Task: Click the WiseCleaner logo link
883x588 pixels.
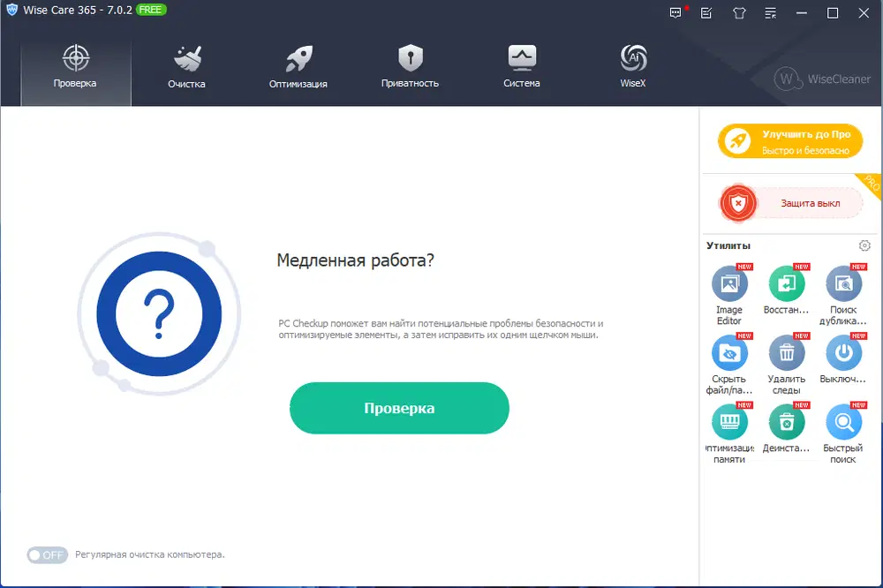Action: pos(822,79)
